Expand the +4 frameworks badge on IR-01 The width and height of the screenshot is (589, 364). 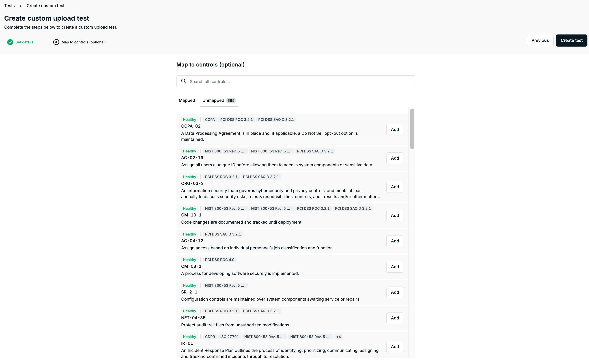coord(338,336)
